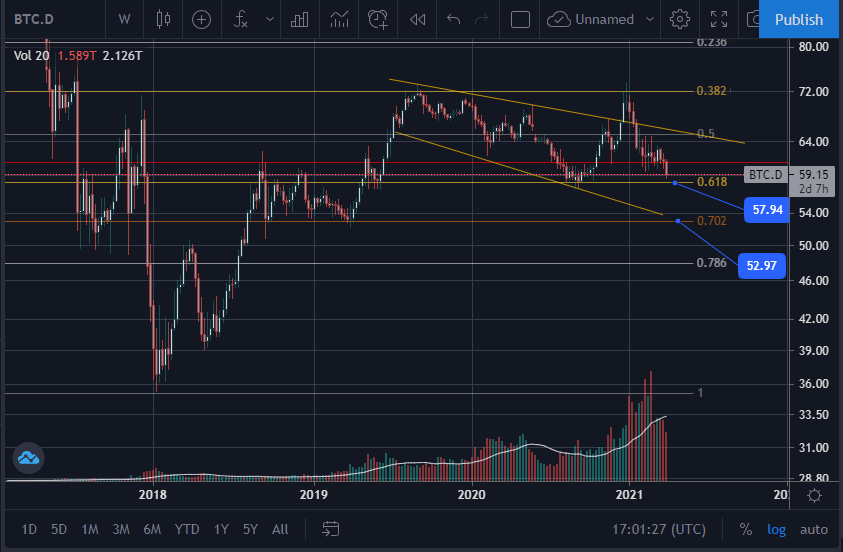This screenshot has height=552, width=843.
Task: Expand the indicator templates dropdown arrow
Action: point(270,20)
